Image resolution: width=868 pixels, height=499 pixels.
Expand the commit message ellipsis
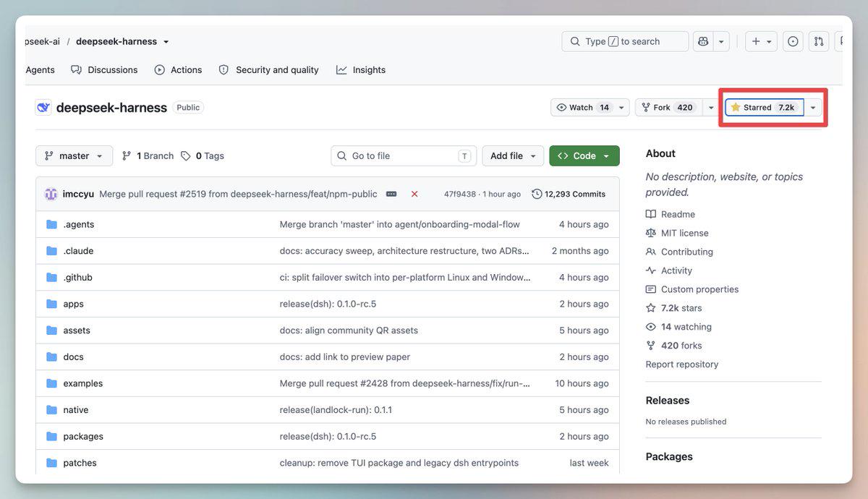pos(391,194)
